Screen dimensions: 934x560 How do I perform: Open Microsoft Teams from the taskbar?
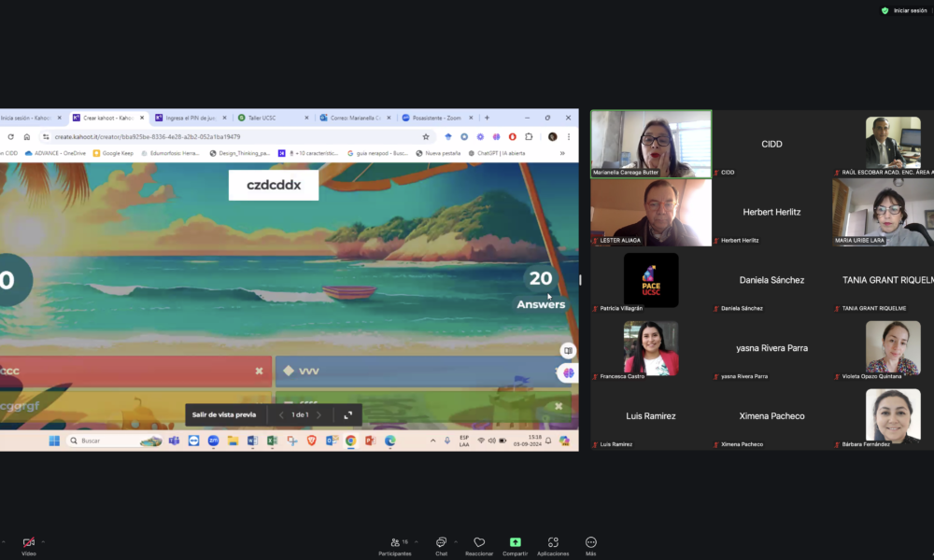[174, 441]
